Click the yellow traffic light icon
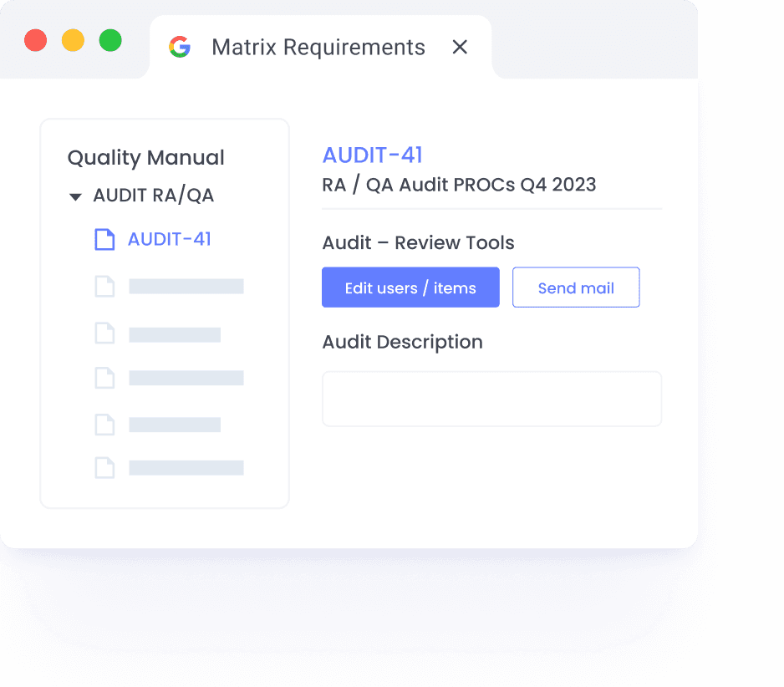Screen dimensions: 784x687 click(x=72, y=39)
